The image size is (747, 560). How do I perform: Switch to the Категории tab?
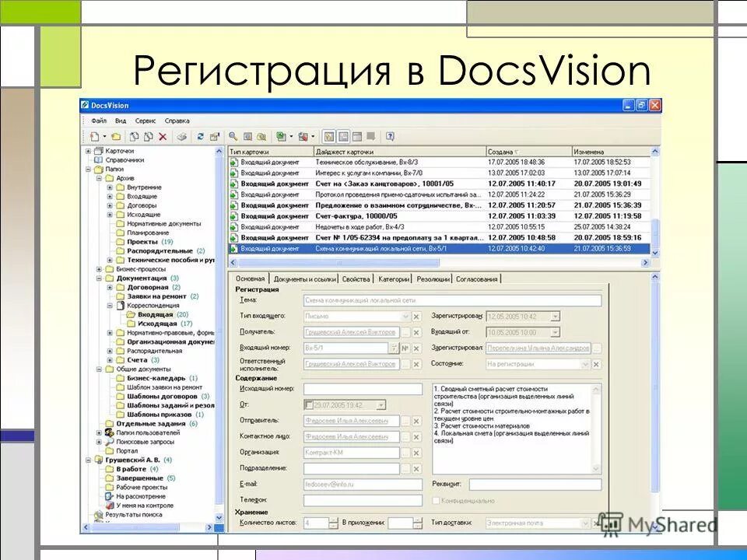394,279
